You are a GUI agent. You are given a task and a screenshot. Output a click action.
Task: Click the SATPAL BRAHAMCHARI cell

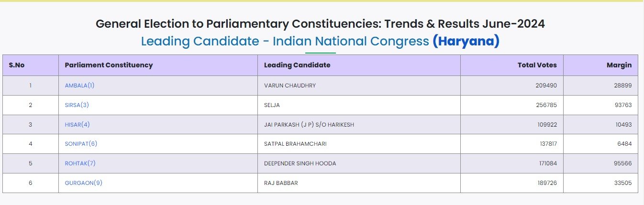point(359,144)
